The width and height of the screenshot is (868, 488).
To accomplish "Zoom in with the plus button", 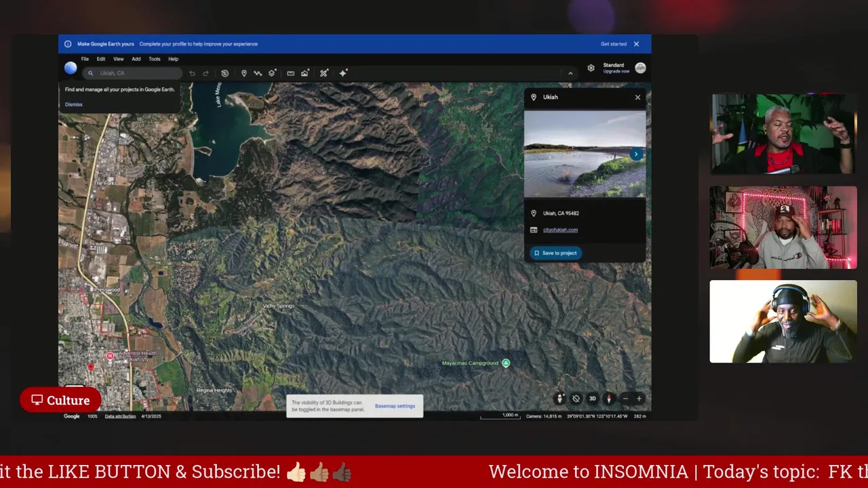I will 639,399.
